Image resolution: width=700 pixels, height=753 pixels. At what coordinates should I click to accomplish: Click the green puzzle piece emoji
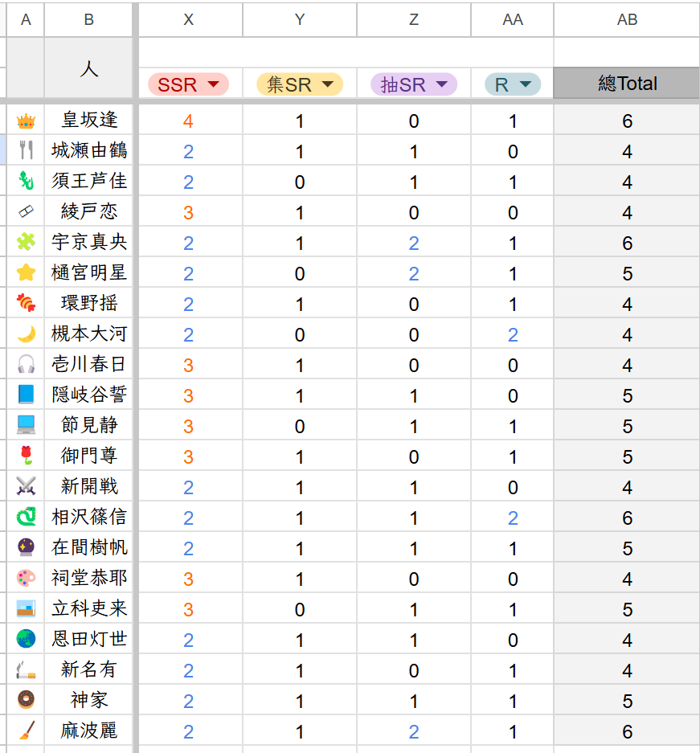(x=26, y=242)
